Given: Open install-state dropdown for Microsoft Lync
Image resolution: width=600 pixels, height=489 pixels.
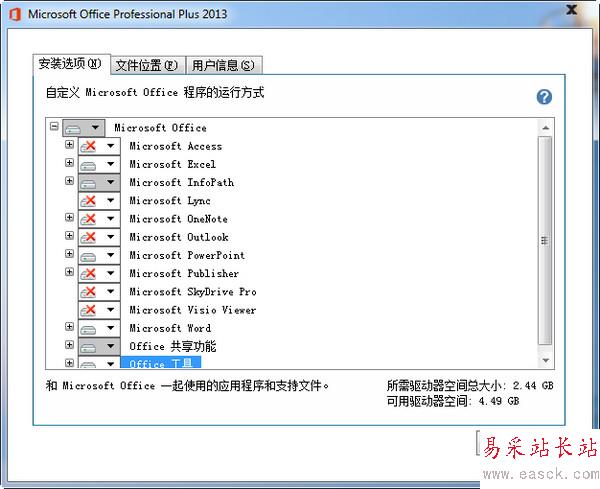Looking at the screenshot, I should pyautogui.click(x=99, y=200).
